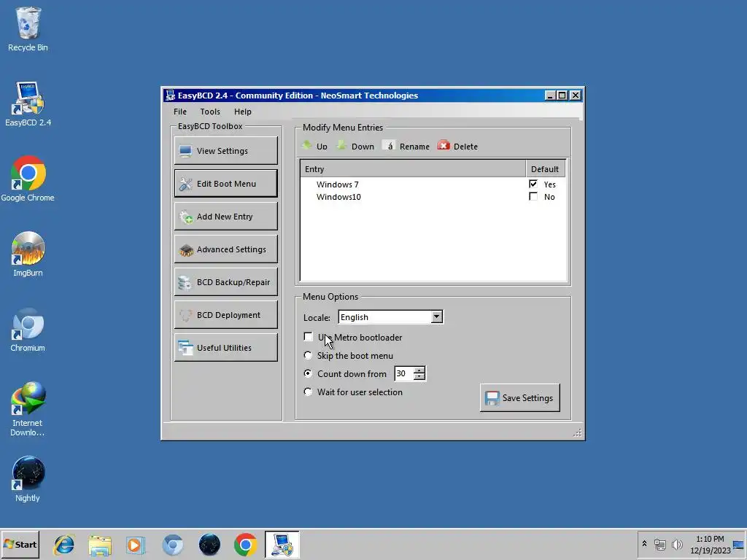Image resolution: width=747 pixels, height=560 pixels.
Task: Click Save Settings button
Action: pyautogui.click(x=519, y=397)
